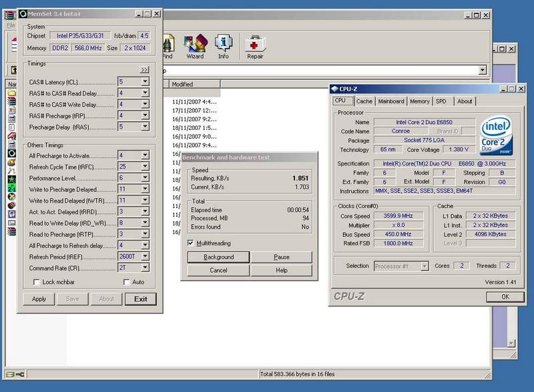Open the Precharge Delay (tRAS) dropdown
The height and width of the screenshot is (392, 534).
(145, 127)
